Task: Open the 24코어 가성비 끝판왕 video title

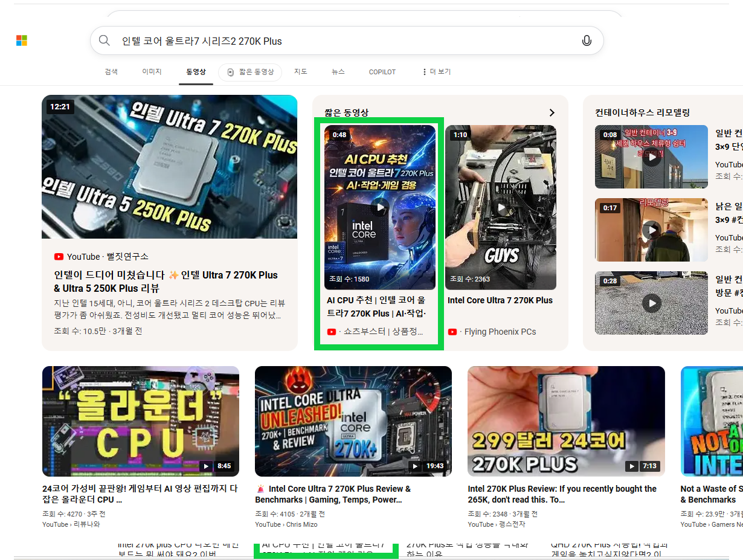Action: click(140, 494)
